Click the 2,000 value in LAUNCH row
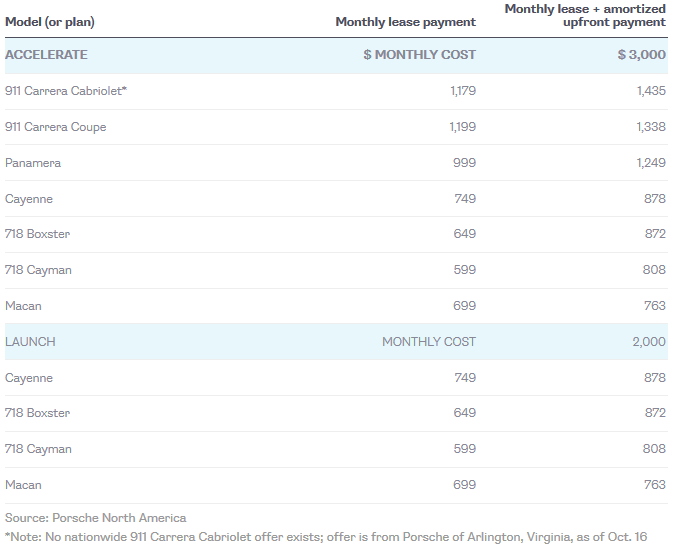Image resolution: width=680 pixels, height=555 pixels. click(x=648, y=342)
